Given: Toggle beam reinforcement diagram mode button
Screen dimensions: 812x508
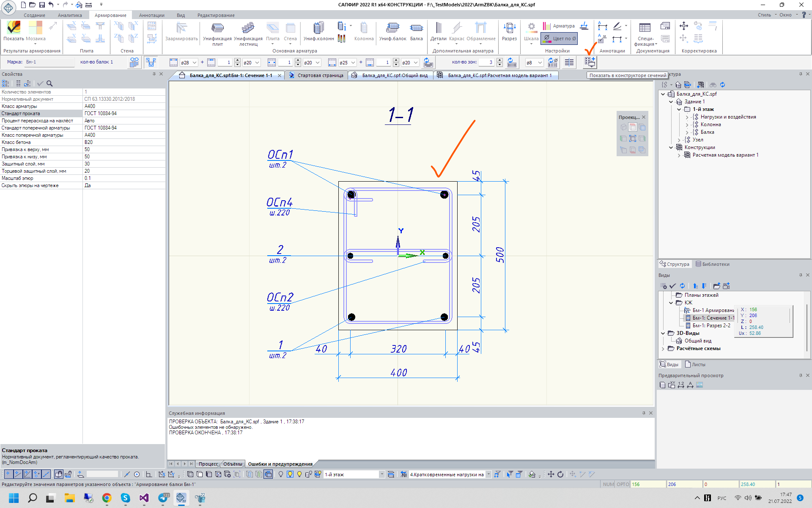Looking at the screenshot, I should click(151, 62).
